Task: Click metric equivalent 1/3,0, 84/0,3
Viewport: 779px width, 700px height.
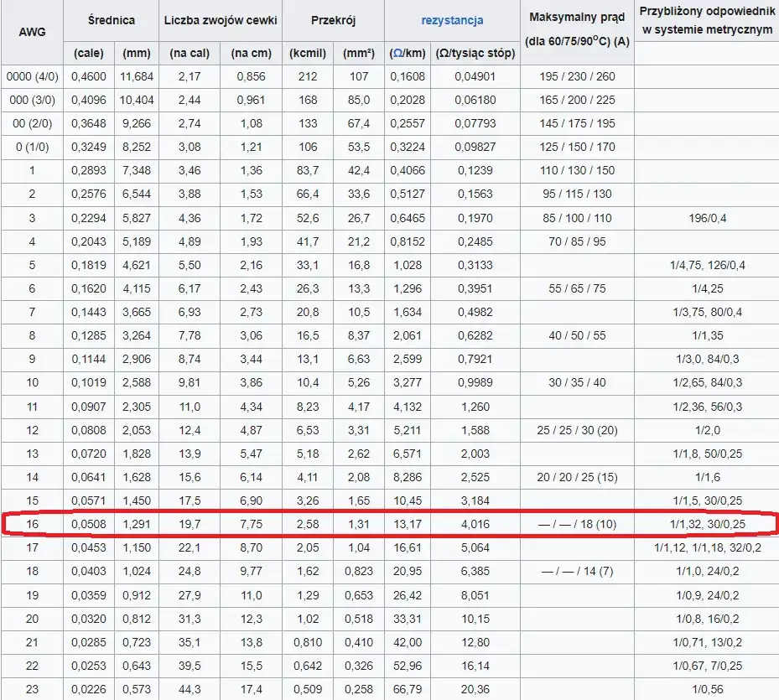Action: coord(708,359)
